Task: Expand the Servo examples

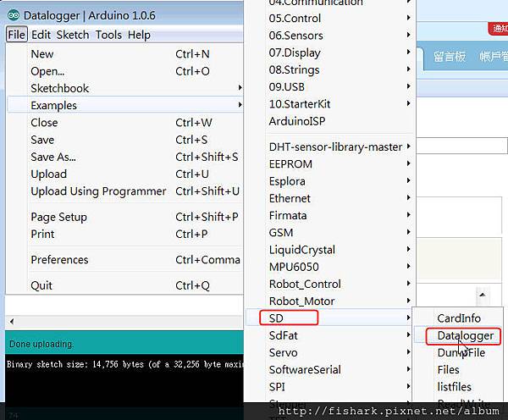Action: click(330, 353)
